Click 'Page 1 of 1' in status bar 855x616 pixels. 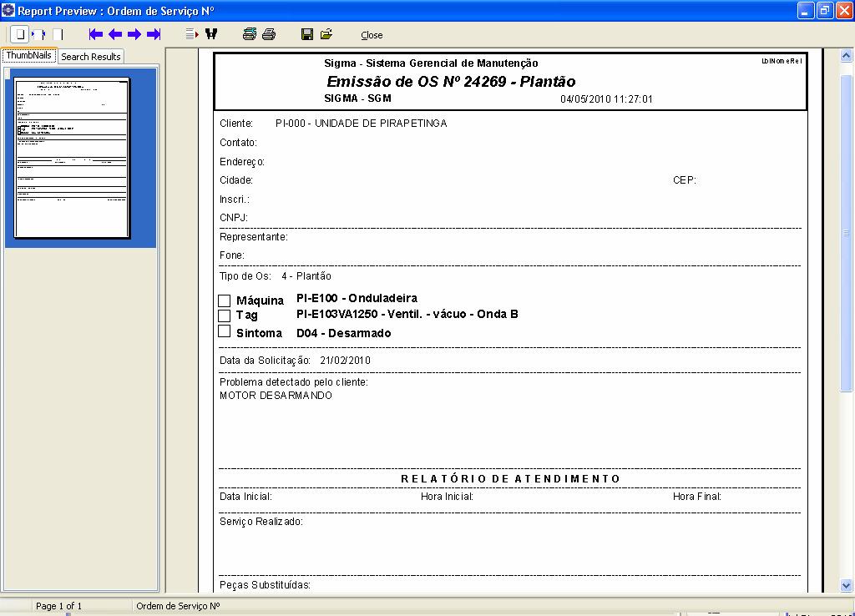pyautogui.click(x=59, y=606)
